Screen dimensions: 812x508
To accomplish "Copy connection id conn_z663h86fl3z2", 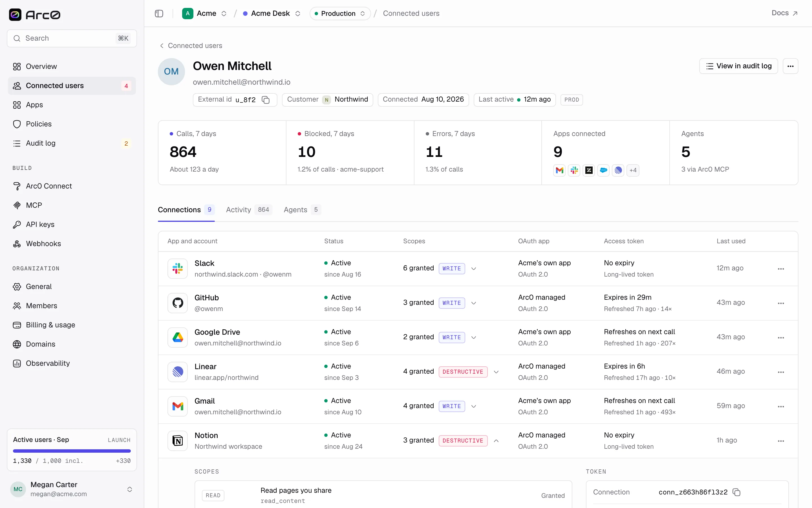I will (736, 492).
